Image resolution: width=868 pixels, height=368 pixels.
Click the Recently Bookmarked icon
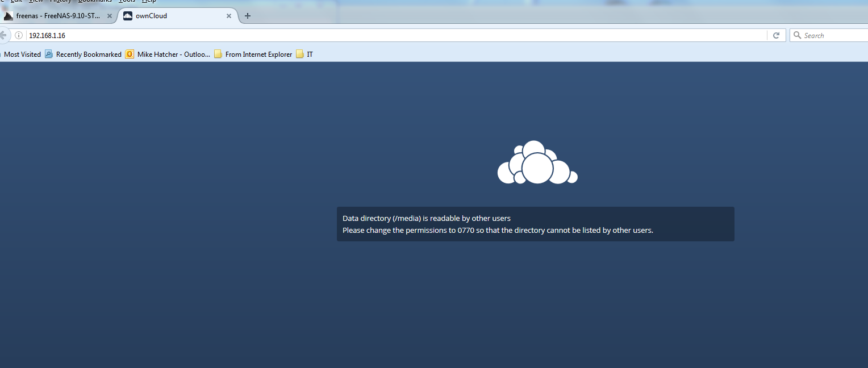[x=49, y=55]
